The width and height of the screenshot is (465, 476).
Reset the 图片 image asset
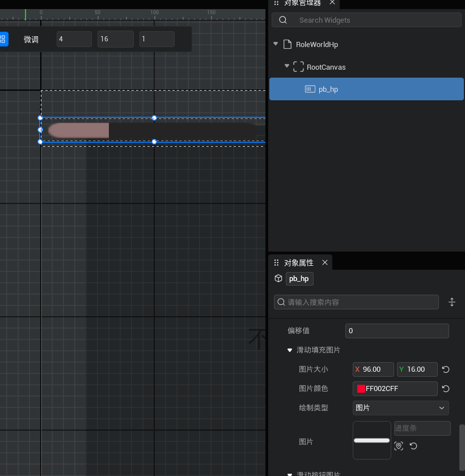(413, 446)
